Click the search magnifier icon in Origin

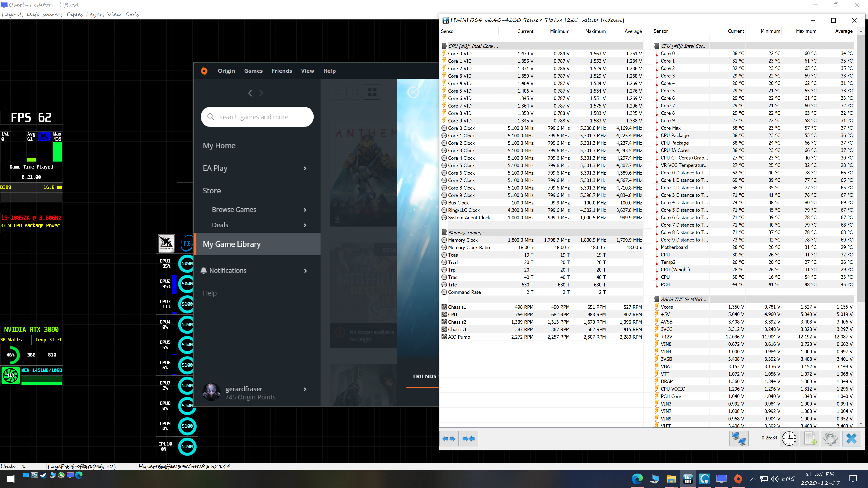click(x=211, y=117)
